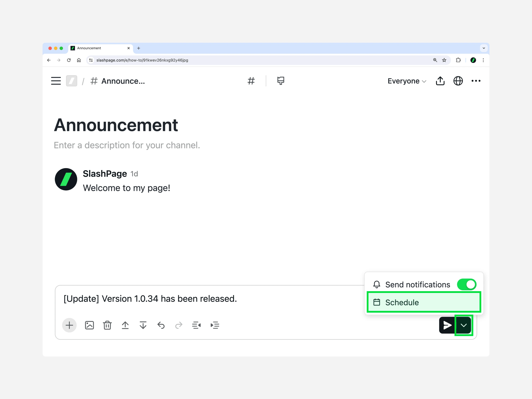Click the channel description placeholder field
Screen dimensions: 532x399
click(x=127, y=145)
